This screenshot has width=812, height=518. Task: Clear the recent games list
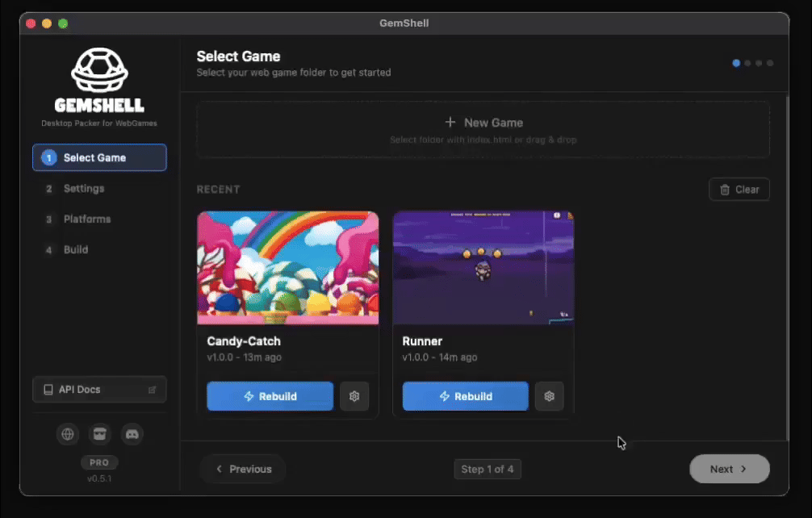point(739,190)
